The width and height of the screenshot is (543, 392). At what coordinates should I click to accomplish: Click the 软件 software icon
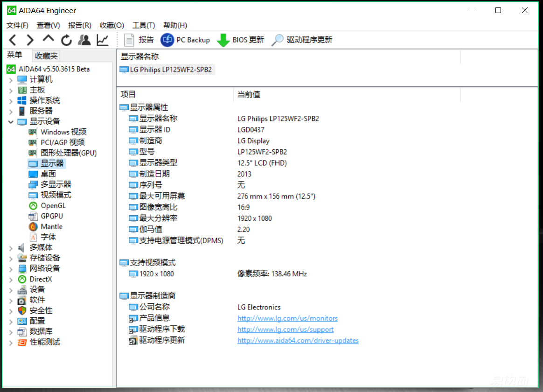(x=22, y=300)
